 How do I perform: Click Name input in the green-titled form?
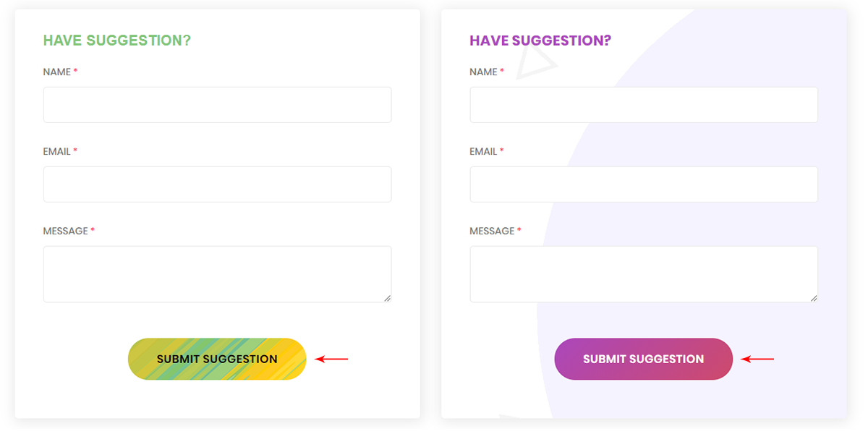click(x=217, y=105)
